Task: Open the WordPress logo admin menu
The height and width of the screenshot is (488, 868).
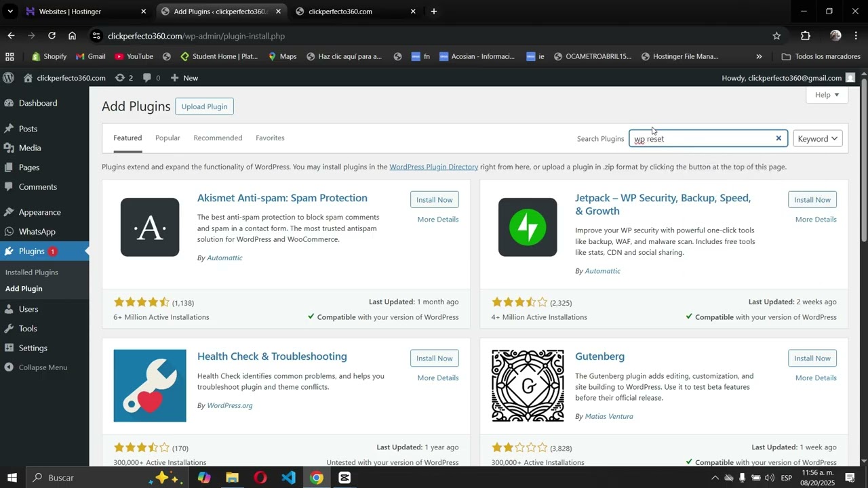Action: point(8,78)
